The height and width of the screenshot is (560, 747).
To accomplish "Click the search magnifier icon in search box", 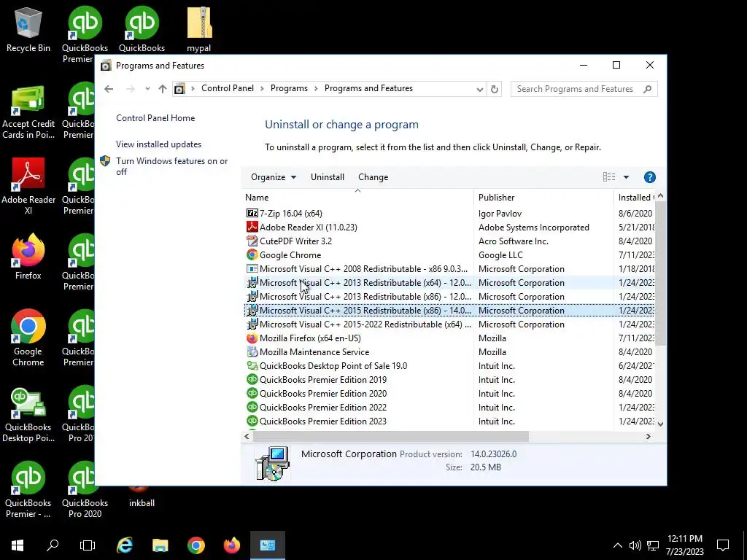I will click(x=647, y=89).
